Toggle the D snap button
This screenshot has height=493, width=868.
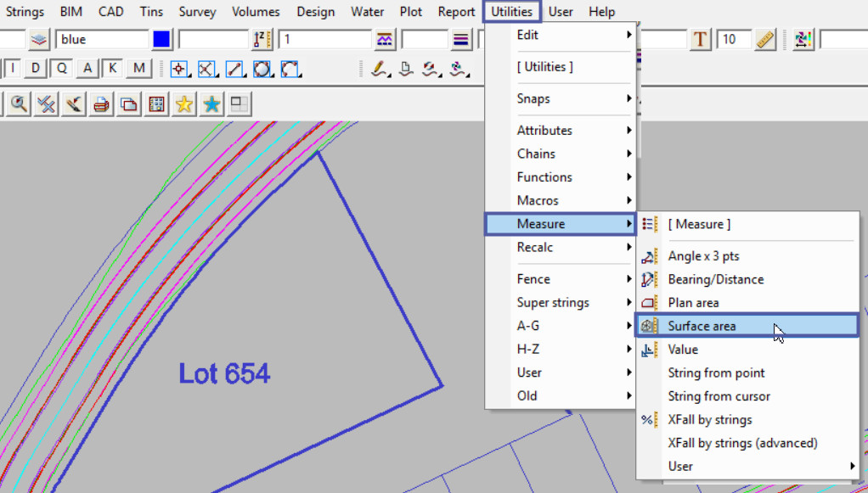click(x=35, y=69)
